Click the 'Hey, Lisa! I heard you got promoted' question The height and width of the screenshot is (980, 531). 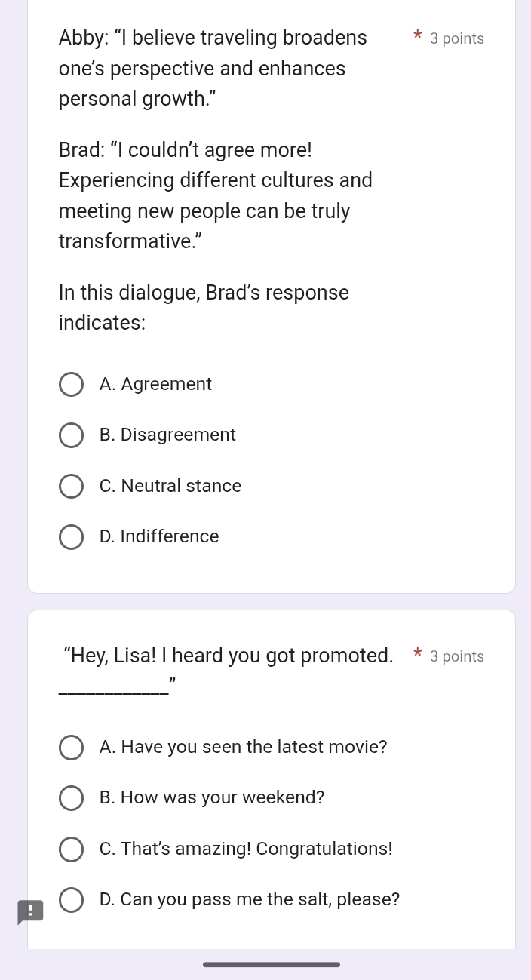tap(229, 667)
